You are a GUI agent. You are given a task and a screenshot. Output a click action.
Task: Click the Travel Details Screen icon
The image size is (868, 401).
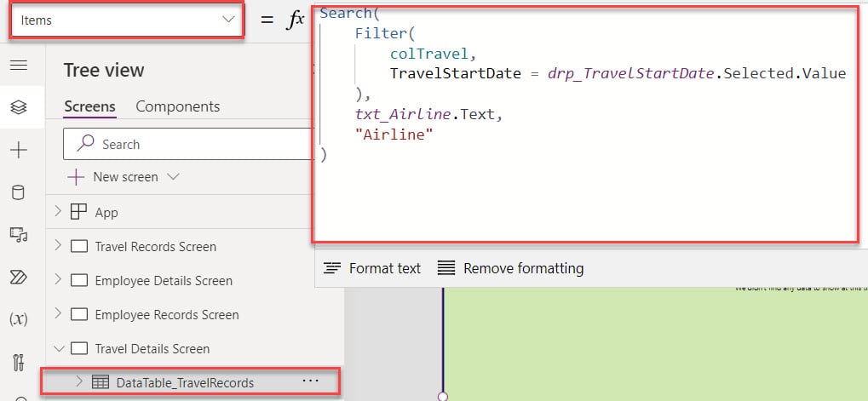[x=79, y=349]
